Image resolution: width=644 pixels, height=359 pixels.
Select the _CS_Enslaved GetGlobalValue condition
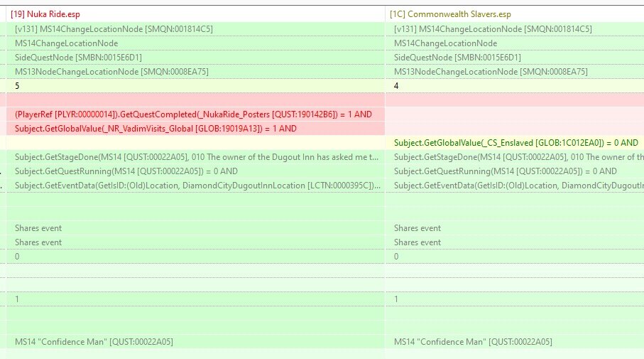pyautogui.click(x=515, y=143)
